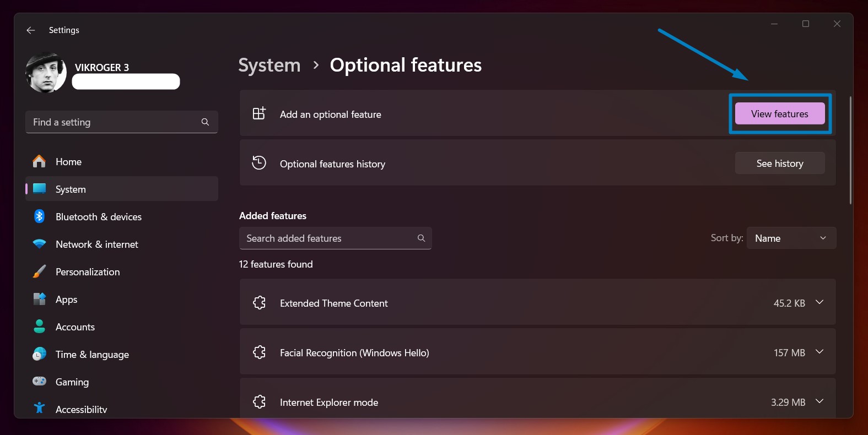Click the Gaming controller icon
The image size is (868, 435).
[x=40, y=381]
